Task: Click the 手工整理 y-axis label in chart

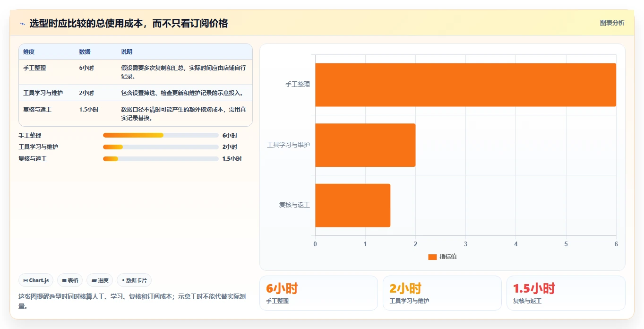Action: pos(298,85)
